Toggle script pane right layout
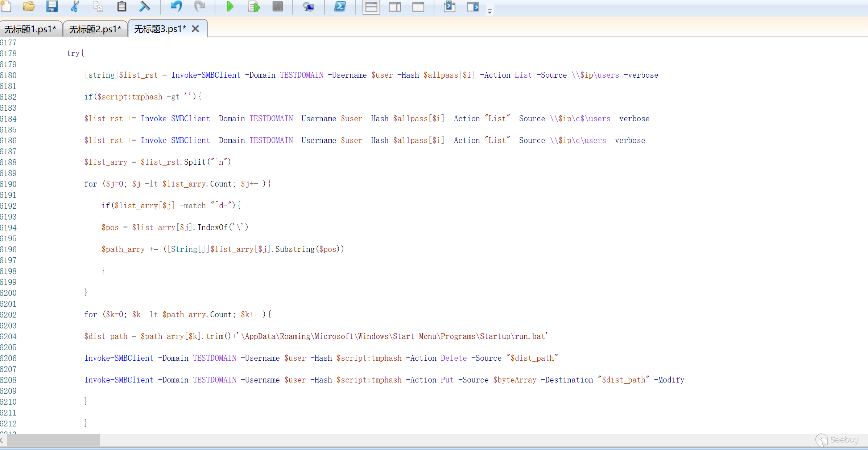Image resolution: width=868 pixels, height=450 pixels. pyautogui.click(x=395, y=7)
